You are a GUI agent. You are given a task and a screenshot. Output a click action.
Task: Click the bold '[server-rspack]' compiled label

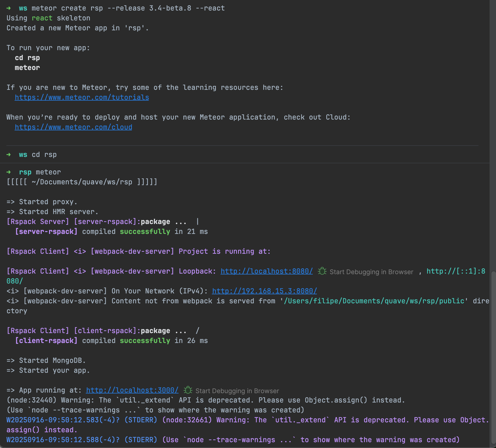(x=46, y=232)
